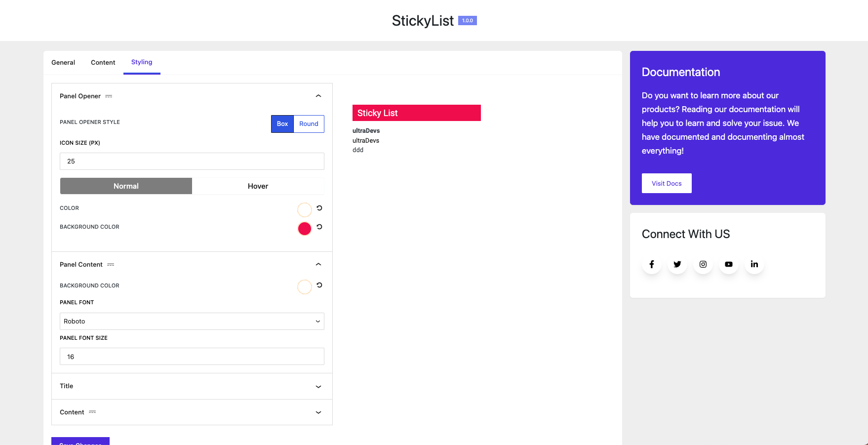Open the Panel Font Roboto dropdown
The width and height of the screenshot is (868, 445).
[192, 321]
